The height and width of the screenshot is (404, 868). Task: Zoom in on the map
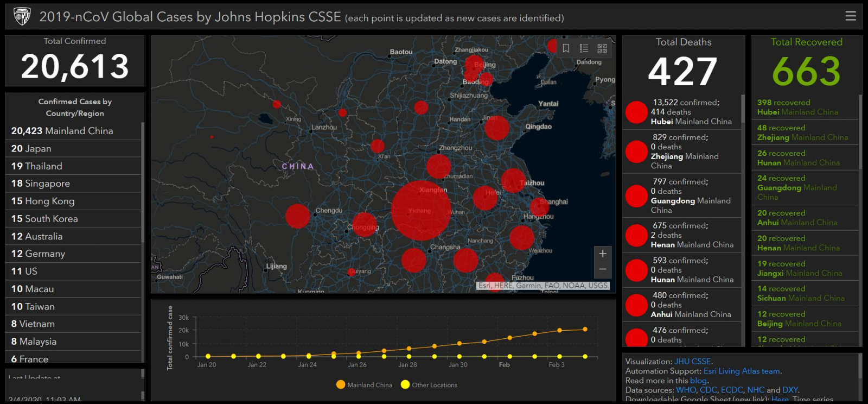pos(602,254)
